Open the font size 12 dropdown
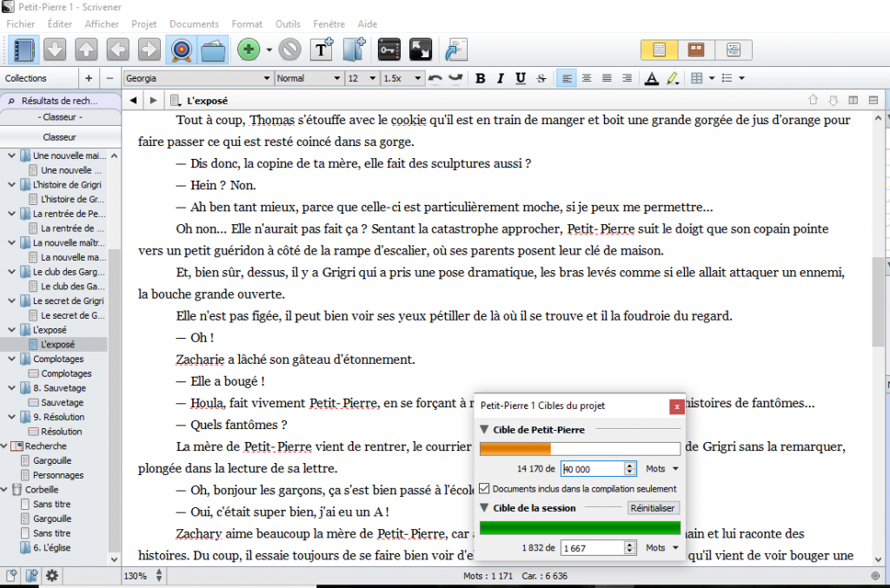Viewport: 890px width, 588px height. tap(362, 78)
